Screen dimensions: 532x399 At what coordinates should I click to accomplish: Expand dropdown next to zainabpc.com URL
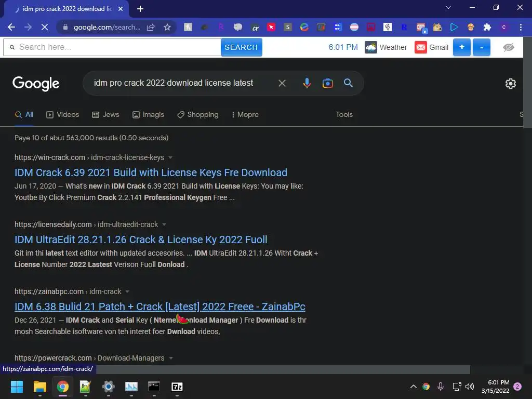pyautogui.click(x=127, y=292)
